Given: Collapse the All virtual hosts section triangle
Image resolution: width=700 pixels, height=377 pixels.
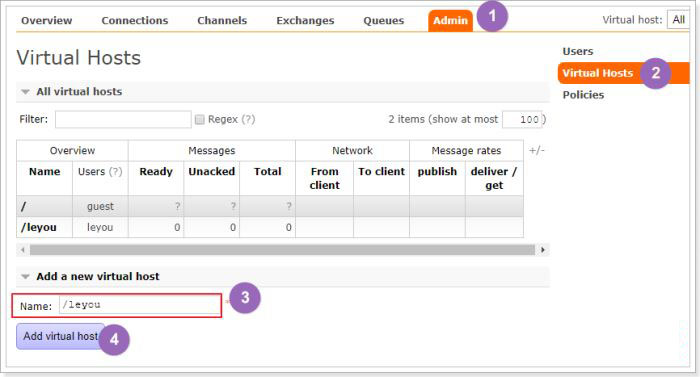Looking at the screenshot, I should [25, 92].
